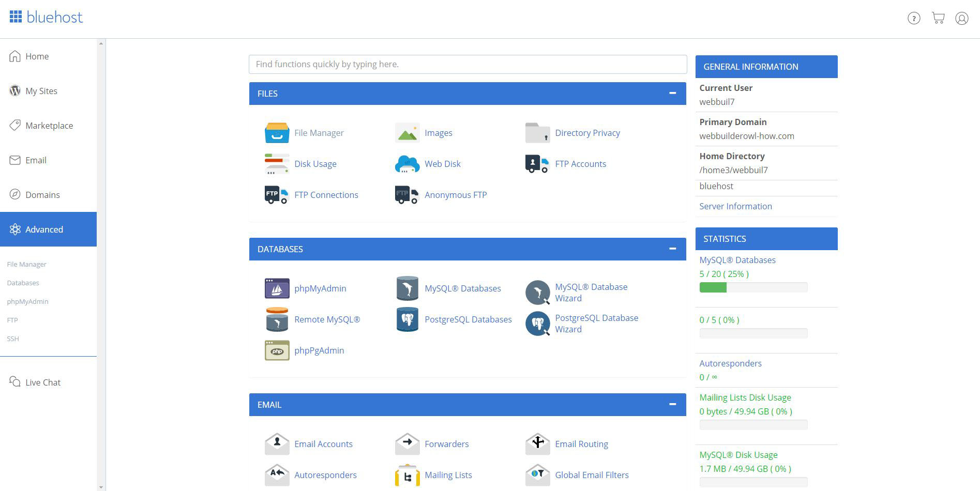Click the Server Information link

coord(735,206)
